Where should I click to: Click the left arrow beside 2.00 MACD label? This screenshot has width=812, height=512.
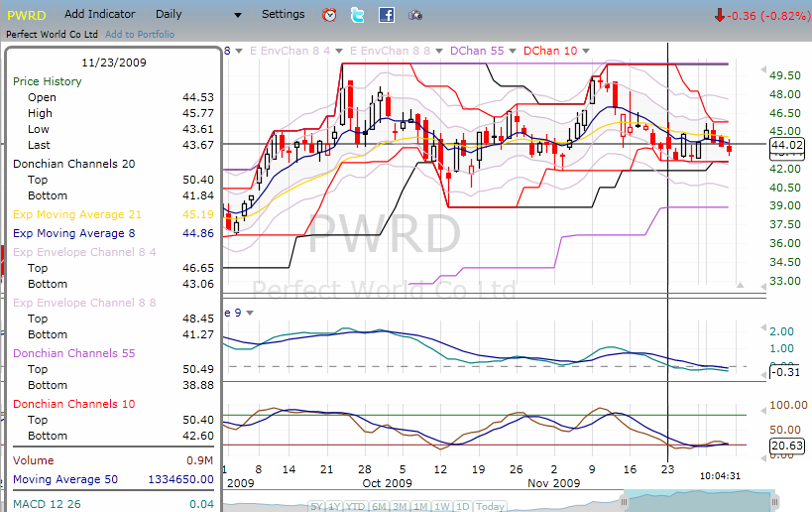(x=762, y=327)
